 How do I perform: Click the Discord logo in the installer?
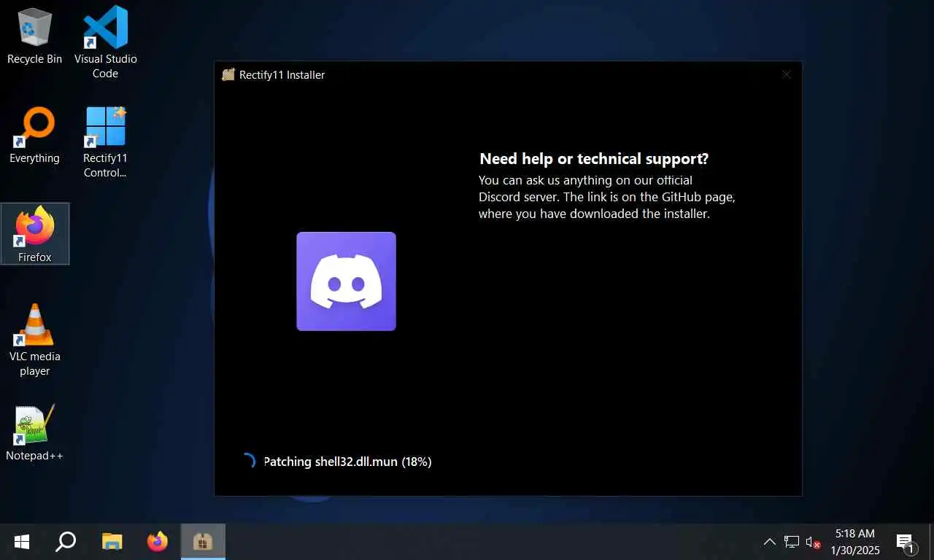pyautogui.click(x=346, y=281)
